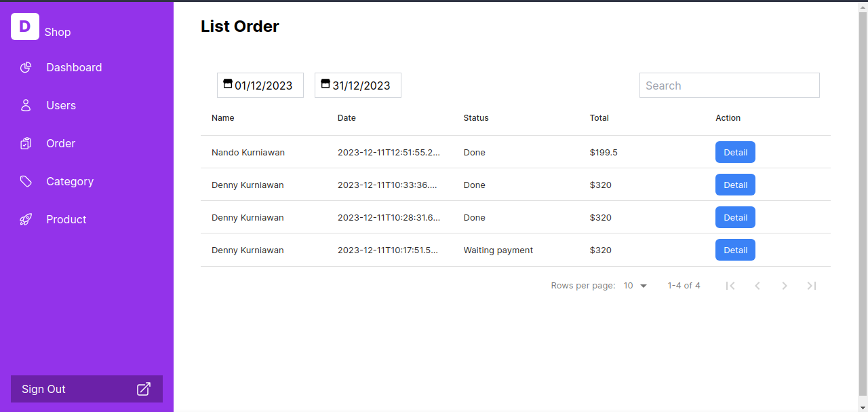
Task: Open the end date calendar icon
Action: coord(325,84)
